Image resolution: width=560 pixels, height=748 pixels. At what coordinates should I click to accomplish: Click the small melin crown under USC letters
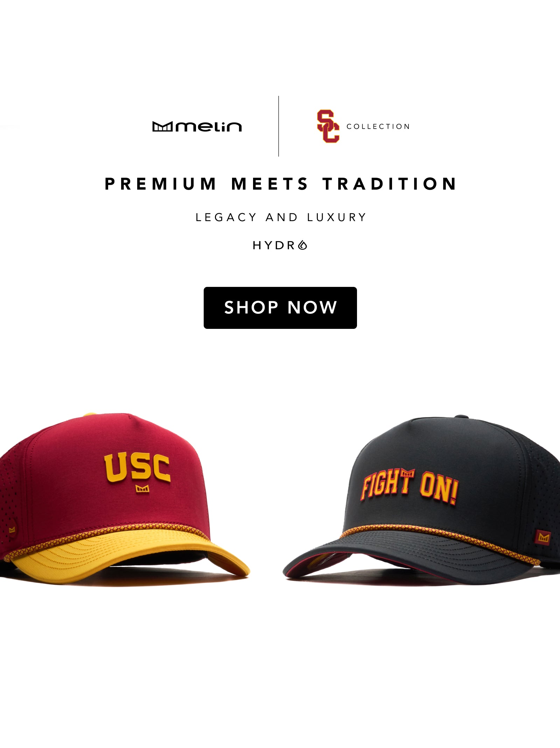tap(142, 488)
